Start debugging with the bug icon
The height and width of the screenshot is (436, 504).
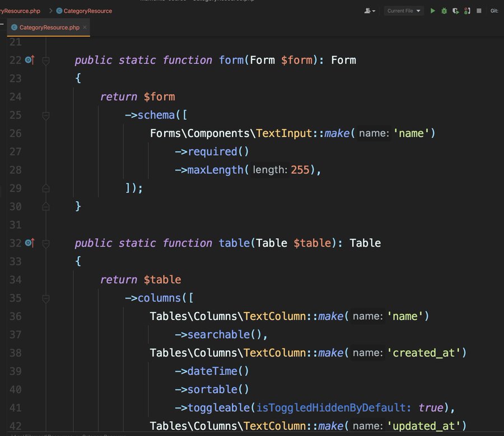(x=444, y=11)
